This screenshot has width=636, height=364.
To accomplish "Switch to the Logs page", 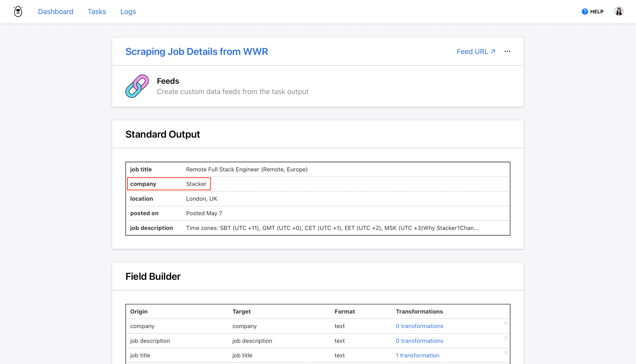I will pos(128,11).
